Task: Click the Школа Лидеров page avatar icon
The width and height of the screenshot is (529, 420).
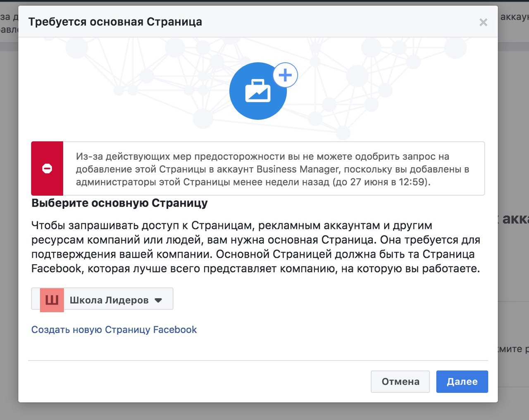Action: click(52, 300)
